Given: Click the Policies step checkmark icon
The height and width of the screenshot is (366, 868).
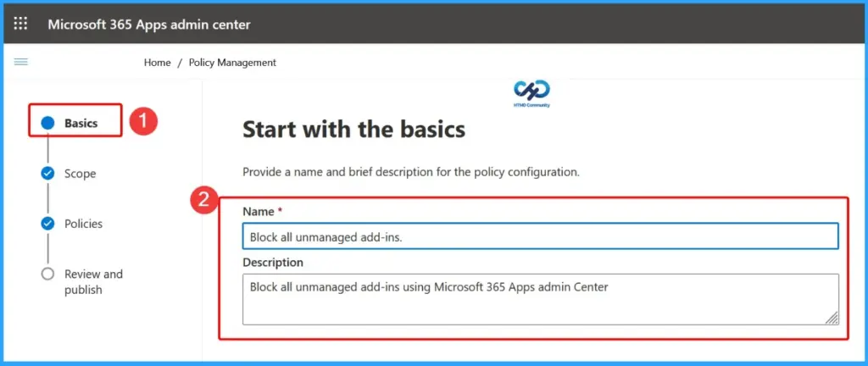Looking at the screenshot, I should [47, 224].
